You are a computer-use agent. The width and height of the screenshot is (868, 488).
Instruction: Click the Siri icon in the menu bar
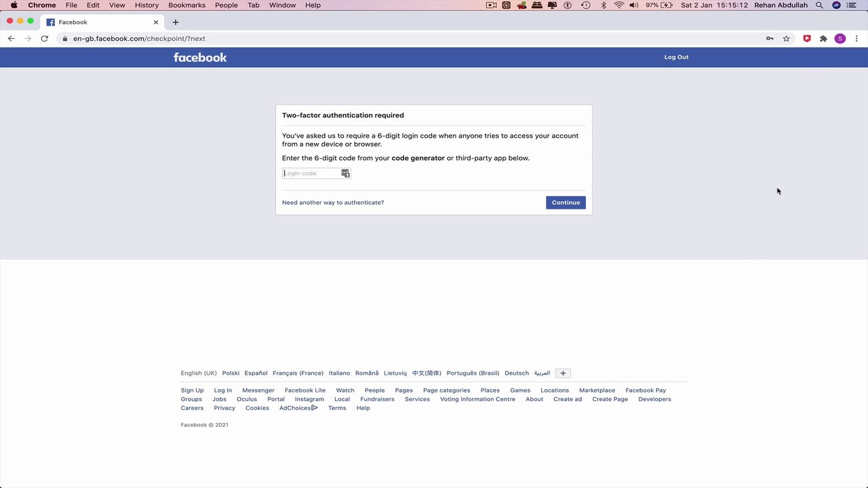[x=836, y=5]
